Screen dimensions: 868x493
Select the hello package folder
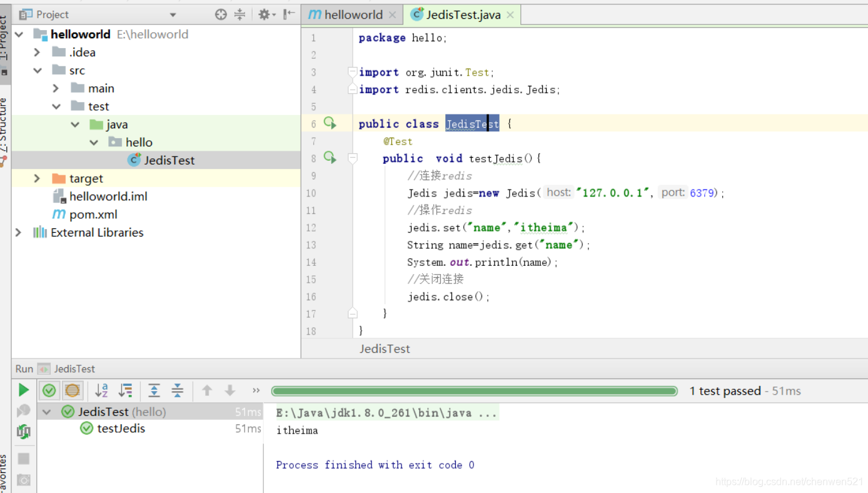[129, 143]
